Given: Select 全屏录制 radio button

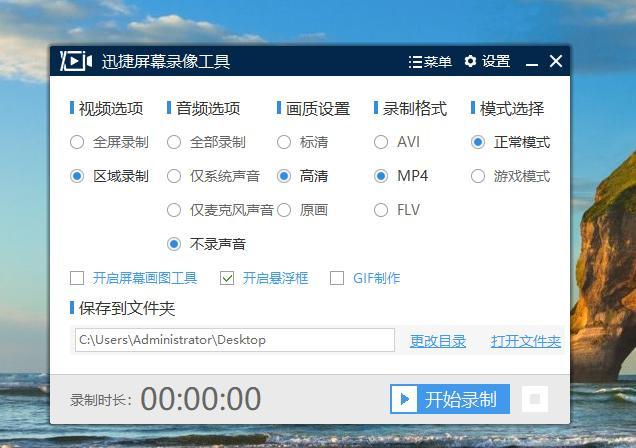Looking at the screenshot, I should pos(77,142).
